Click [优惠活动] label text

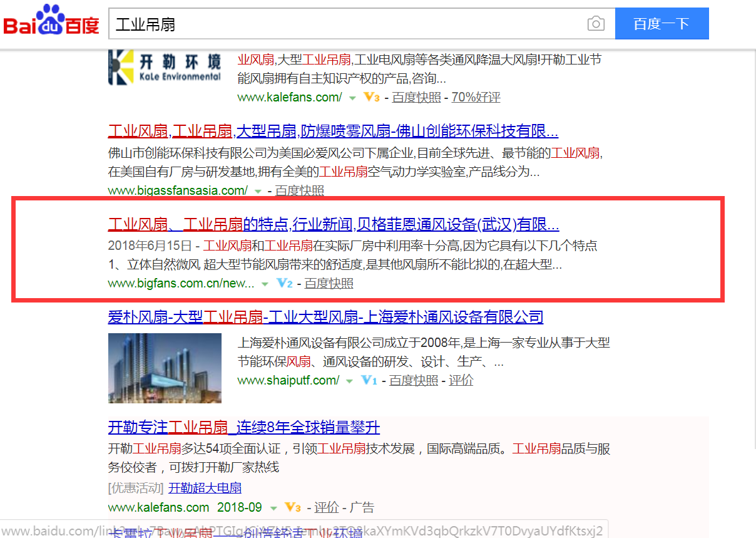point(136,488)
